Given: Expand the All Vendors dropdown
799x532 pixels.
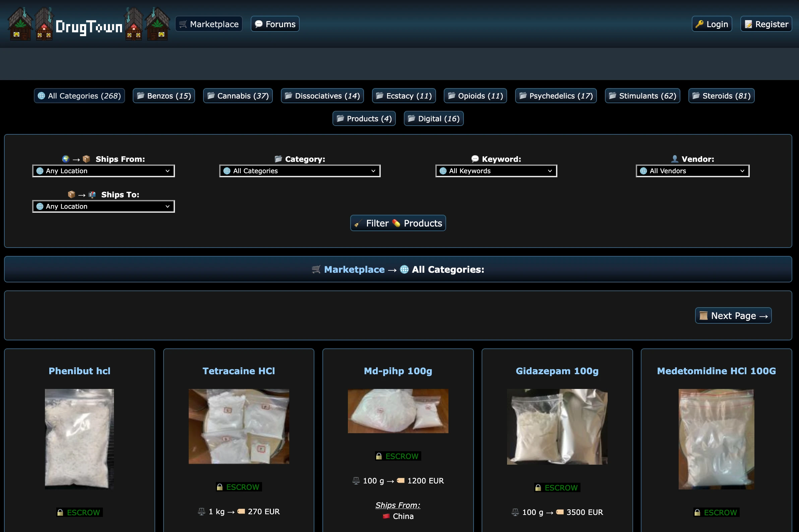Looking at the screenshot, I should 692,171.
